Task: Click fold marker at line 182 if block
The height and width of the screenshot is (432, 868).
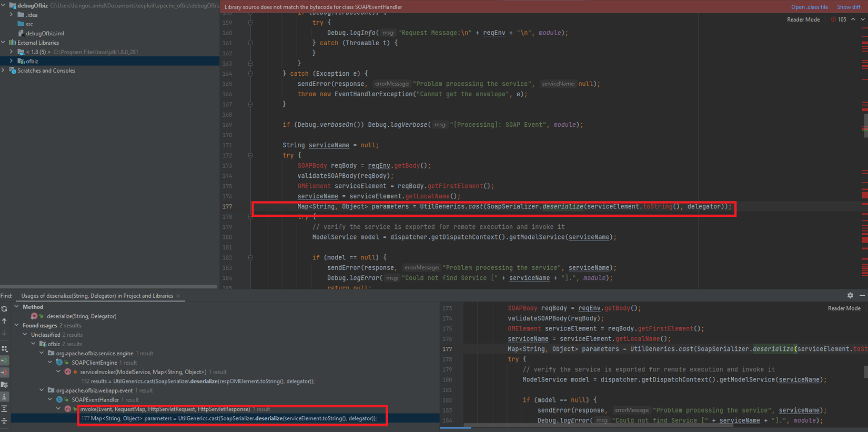Action: tap(250, 258)
